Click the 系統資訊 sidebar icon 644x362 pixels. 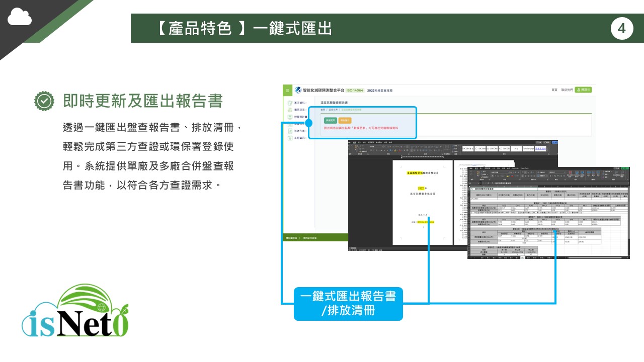[290, 138]
